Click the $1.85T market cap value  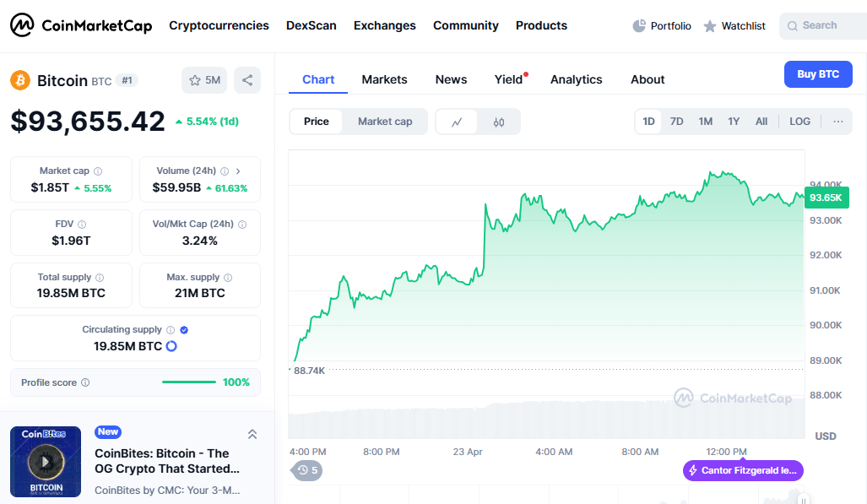tap(50, 187)
